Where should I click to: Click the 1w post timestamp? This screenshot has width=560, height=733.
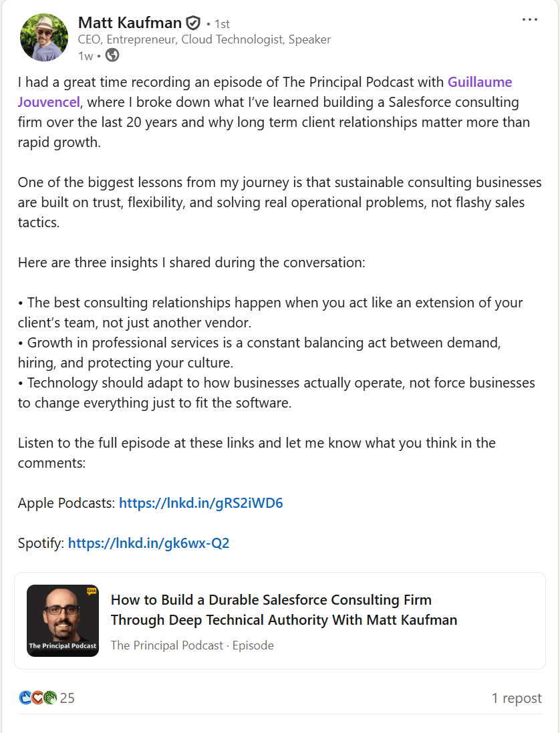86,56
